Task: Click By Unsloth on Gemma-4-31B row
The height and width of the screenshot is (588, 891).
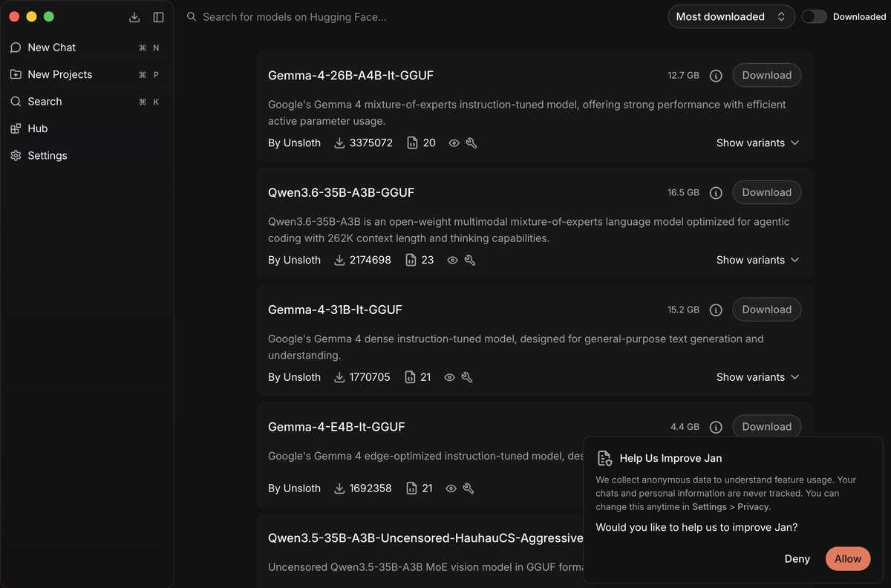Action: coord(294,378)
